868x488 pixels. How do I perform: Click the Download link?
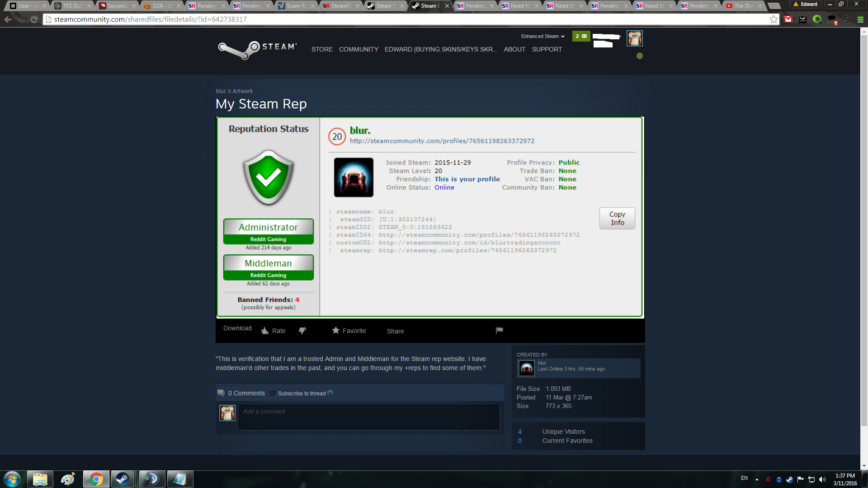click(x=237, y=328)
